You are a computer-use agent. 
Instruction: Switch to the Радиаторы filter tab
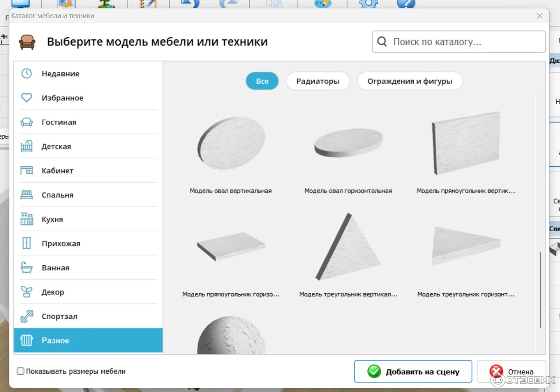click(x=318, y=81)
